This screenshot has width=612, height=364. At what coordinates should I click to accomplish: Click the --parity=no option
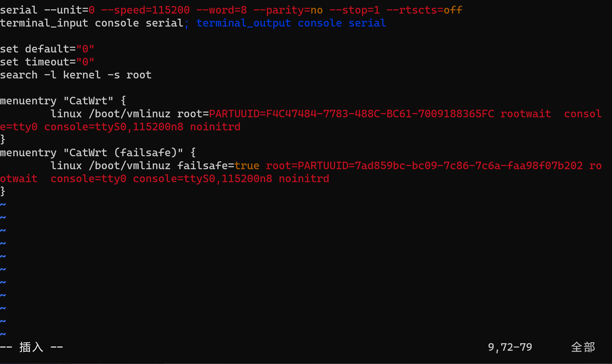288,10
